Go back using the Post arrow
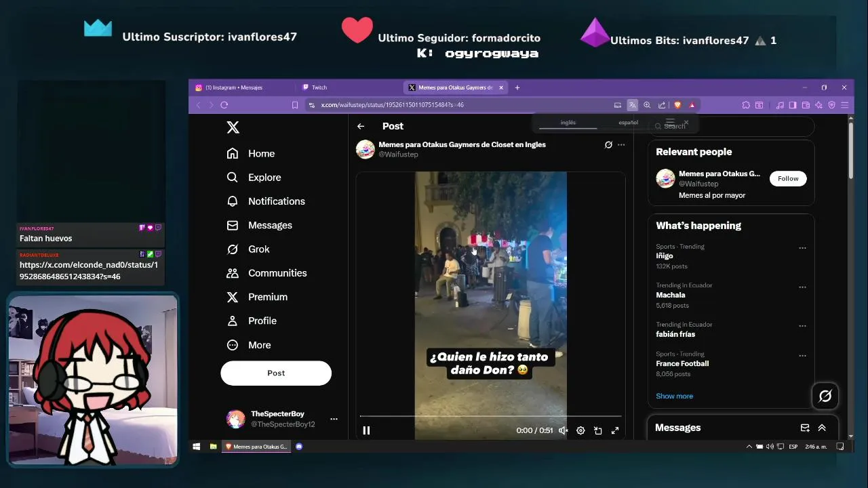The image size is (868, 488). pyautogui.click(x=361, y=126)
